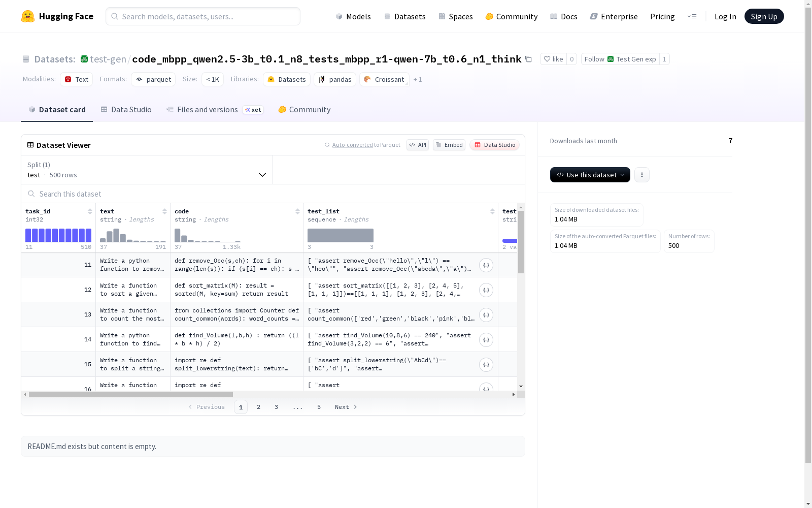Click the pandas library tag

click(x=335, y=79)
